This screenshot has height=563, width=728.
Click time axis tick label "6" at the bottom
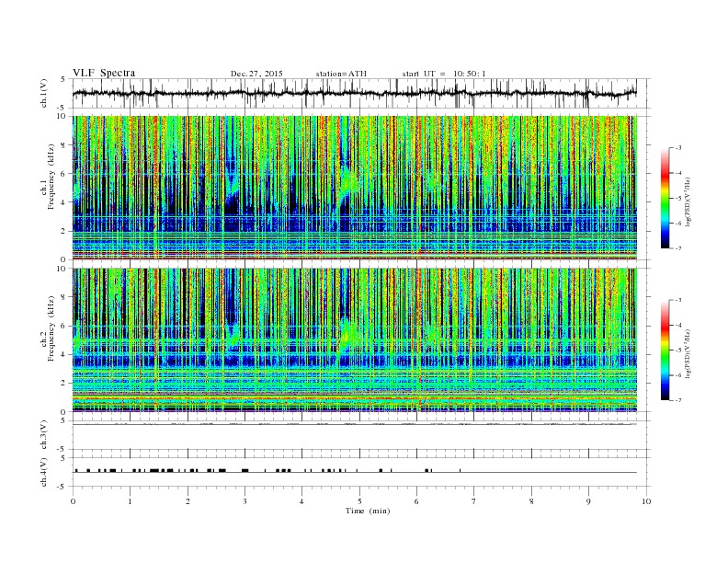[416, 501]
